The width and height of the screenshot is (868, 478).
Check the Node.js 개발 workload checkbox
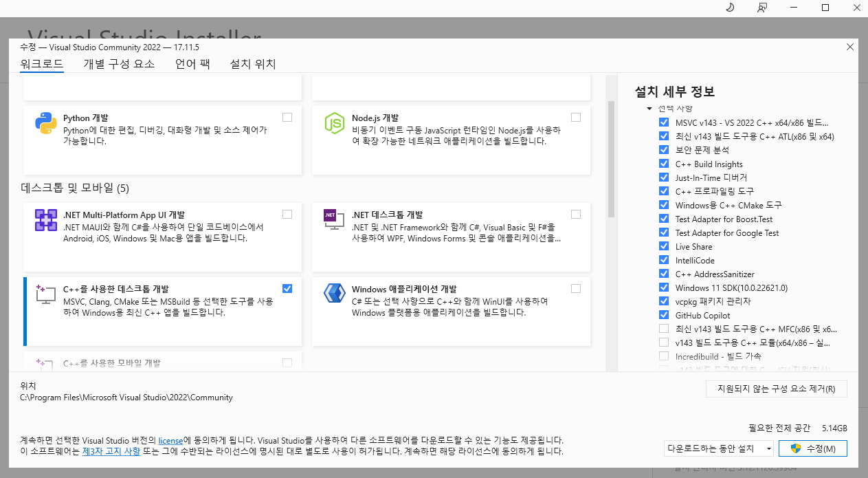coord(576,117)
